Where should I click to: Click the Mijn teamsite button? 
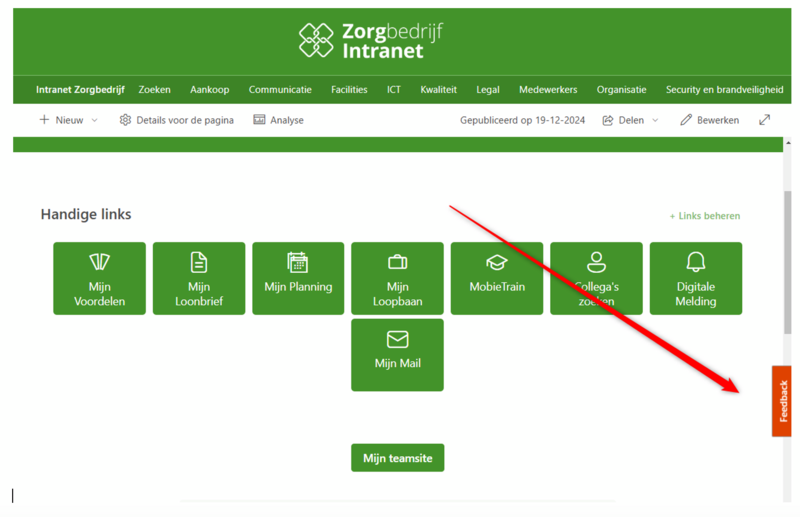pyautogui.click(x=397, y=458)
